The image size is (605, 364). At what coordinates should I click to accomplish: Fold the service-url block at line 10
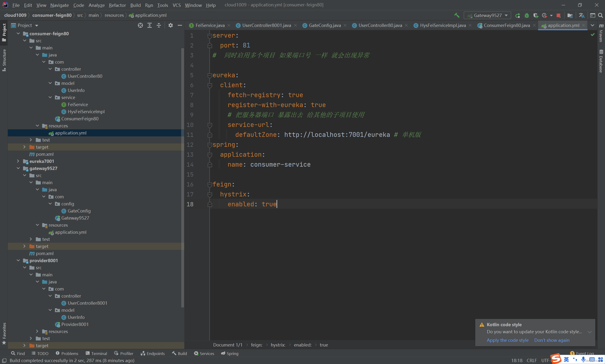tap(210, 125)
